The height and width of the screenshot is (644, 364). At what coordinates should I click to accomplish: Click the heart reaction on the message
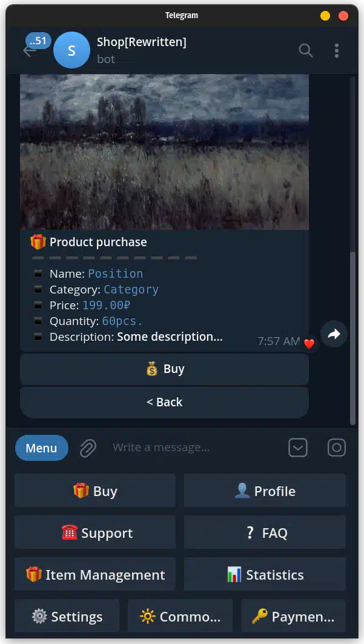click(x=309, y=343)
